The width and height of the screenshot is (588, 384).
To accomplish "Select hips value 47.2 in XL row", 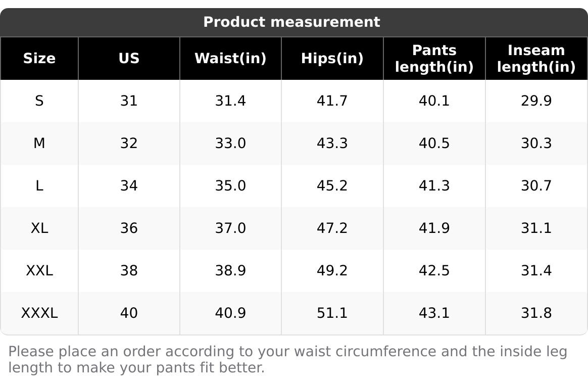I will [x=332, y=228].
